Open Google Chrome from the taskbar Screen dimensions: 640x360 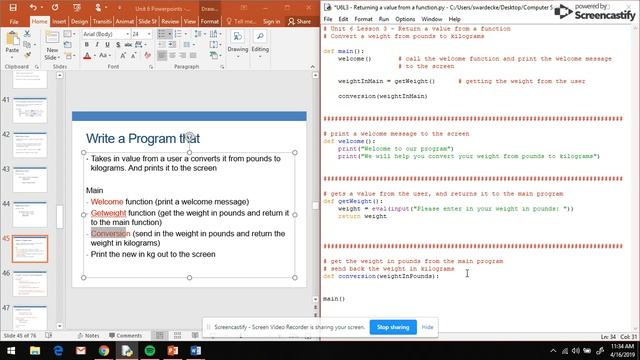pyautogui.click(x=104, y=351)
